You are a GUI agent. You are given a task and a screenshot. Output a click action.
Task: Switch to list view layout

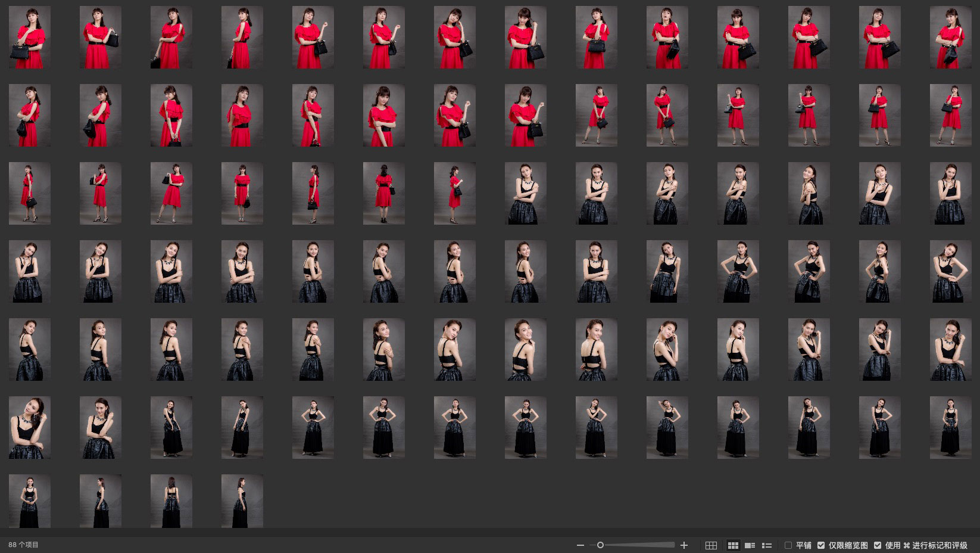(x=767, y=545)
